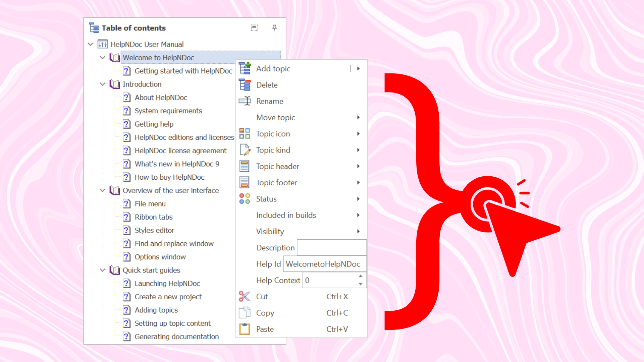This screenshot has height=362, width=644.
Task: Select Find and replace window topic
Action: (174, 244)
